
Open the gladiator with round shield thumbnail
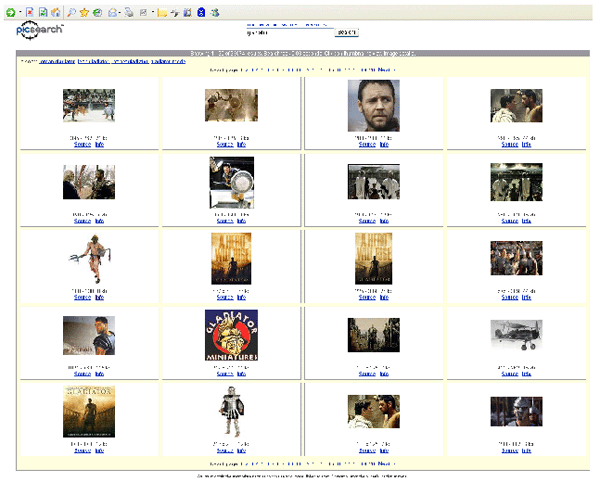click(232, 182)
